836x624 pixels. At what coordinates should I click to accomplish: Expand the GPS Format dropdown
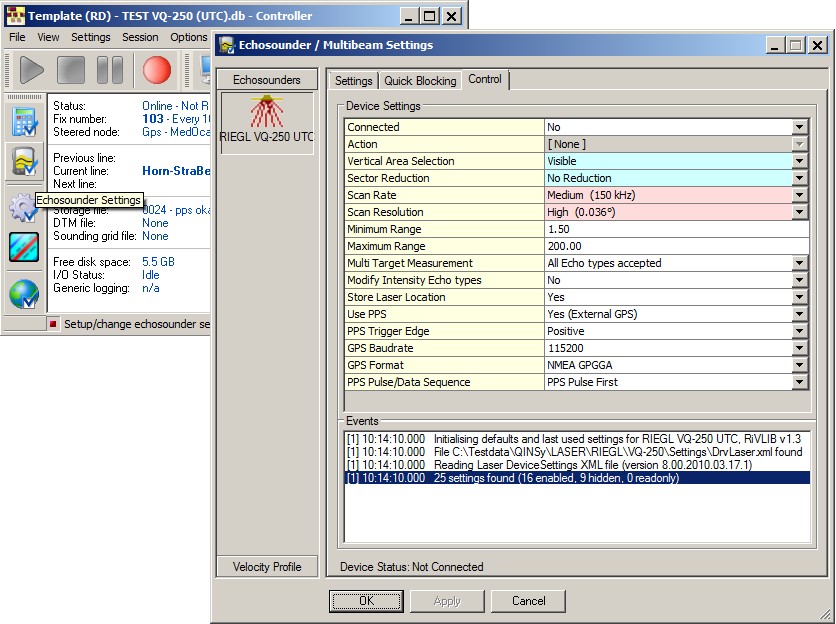(799, 366)
